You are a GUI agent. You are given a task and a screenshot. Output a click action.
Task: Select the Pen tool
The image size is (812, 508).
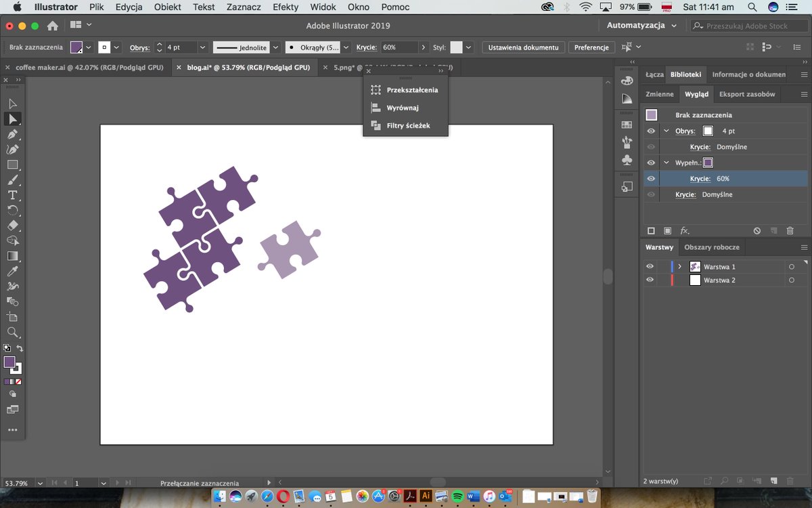[x=13, y=134]
